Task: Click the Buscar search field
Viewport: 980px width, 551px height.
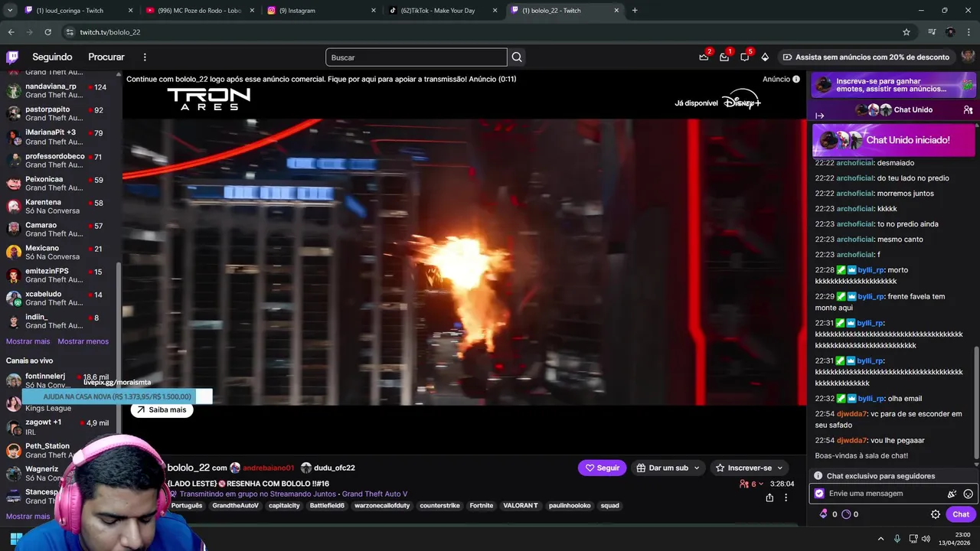Action: 416,57
